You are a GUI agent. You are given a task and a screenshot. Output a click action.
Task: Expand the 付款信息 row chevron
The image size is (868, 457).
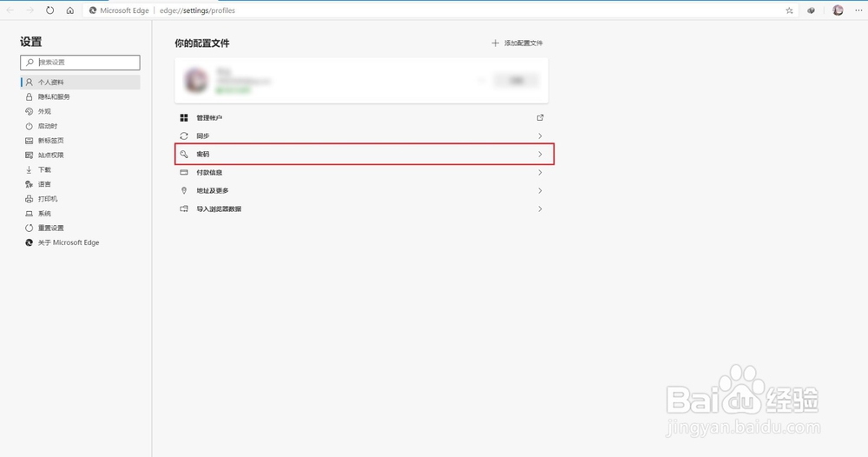pyautogui.click(x=540, y=172)
